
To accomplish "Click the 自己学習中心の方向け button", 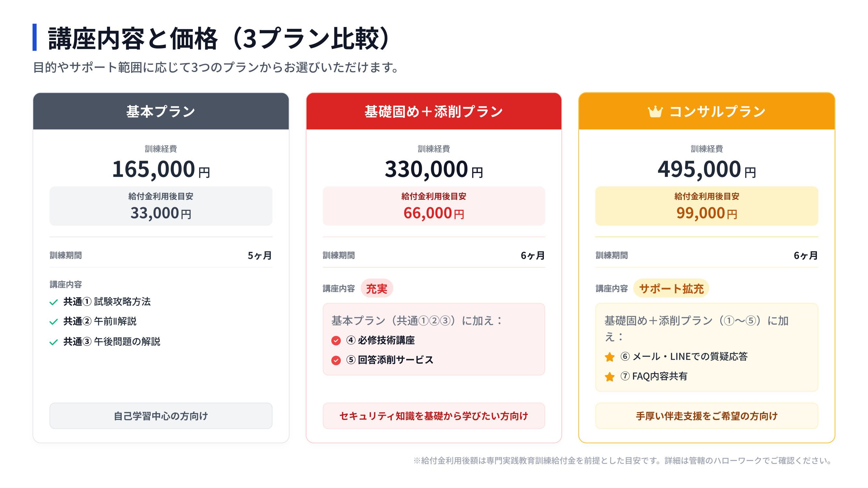I will point(161,416).
